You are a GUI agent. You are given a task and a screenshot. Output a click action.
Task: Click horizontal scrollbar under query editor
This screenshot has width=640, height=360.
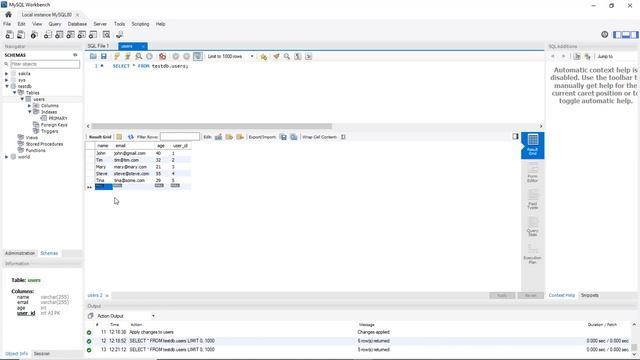coord(211,126)
